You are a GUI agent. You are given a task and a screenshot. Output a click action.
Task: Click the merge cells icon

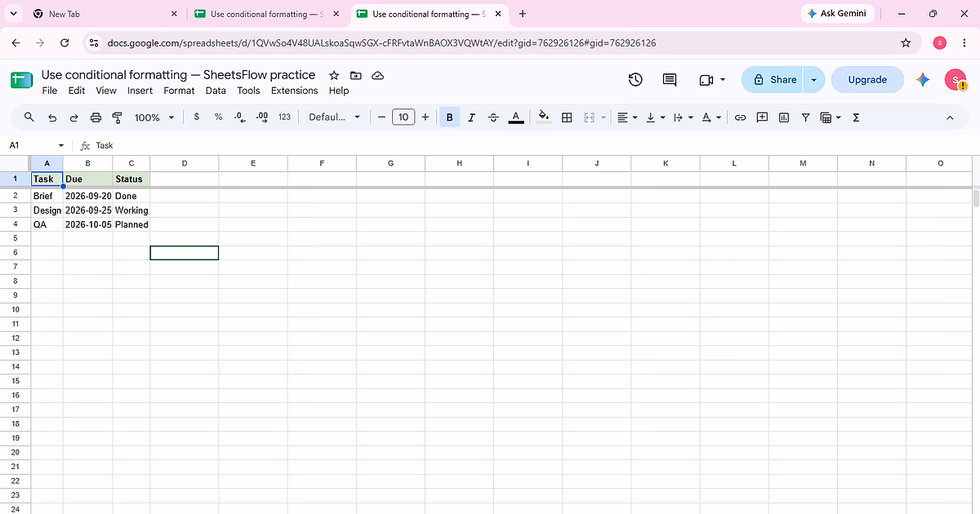tap(590, 117)
